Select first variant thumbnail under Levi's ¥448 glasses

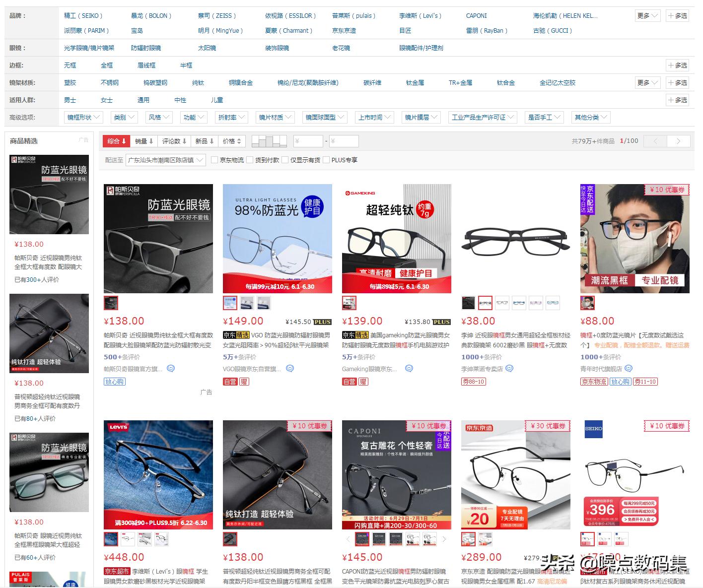(111, 539)
